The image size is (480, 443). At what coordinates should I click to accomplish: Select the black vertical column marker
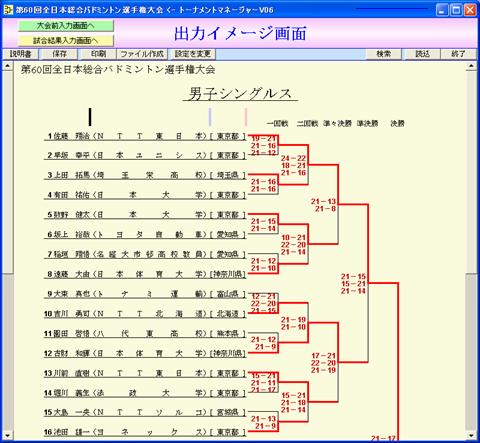click(90, 117)
